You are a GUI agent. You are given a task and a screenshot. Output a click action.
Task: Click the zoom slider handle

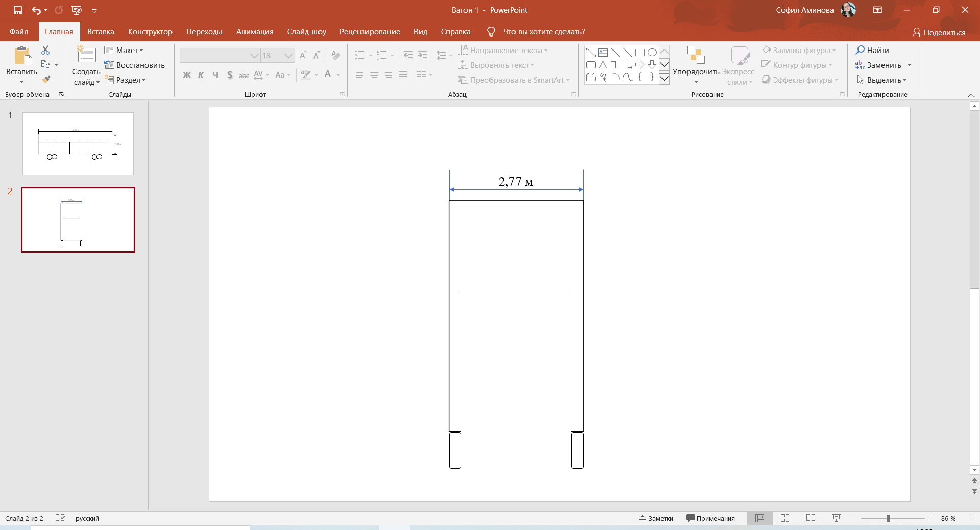(x=889, y=518)
